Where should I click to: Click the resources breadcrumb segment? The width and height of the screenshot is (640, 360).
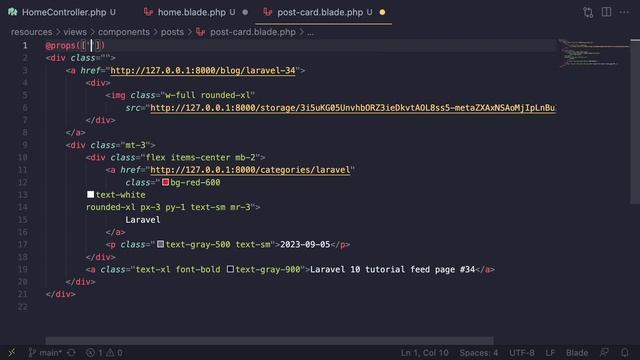pyautogui.click(x=31, y=32)
